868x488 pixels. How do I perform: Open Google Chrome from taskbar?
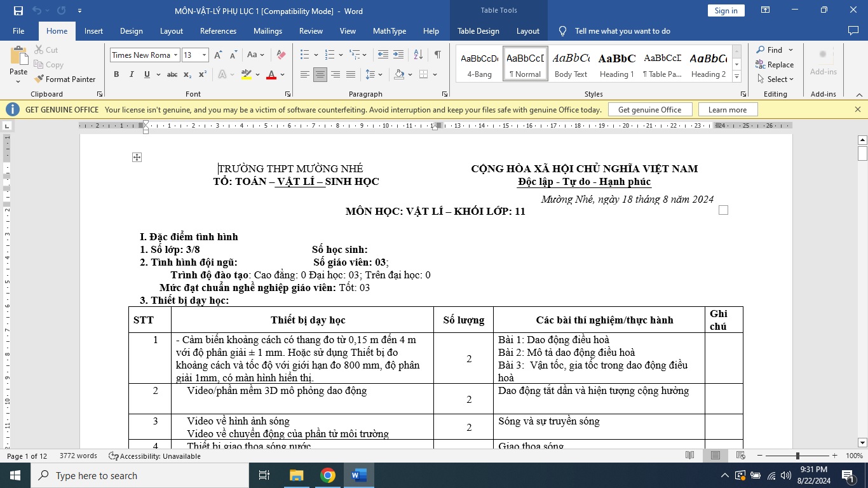pos(327,475)
